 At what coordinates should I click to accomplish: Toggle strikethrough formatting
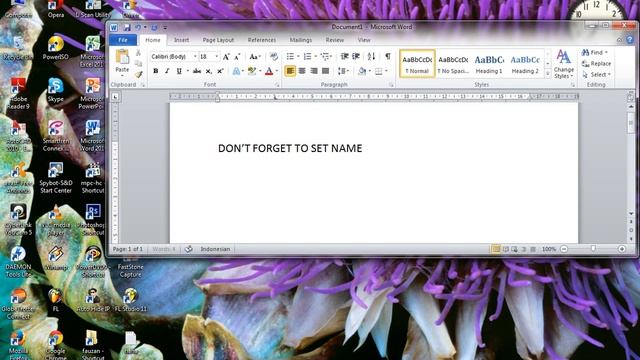click(x=197, y=71)
